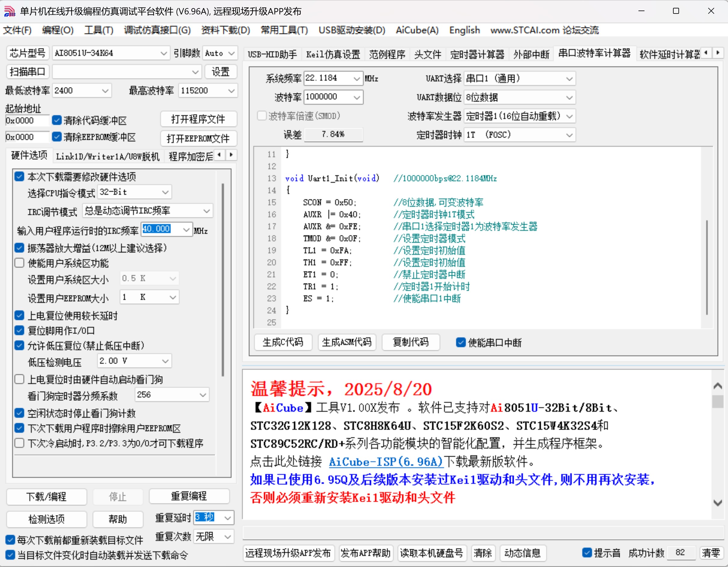Viewport: 728px width, 567px height.
Task: Open the 资料下载(D) menu
Action: 225,30
